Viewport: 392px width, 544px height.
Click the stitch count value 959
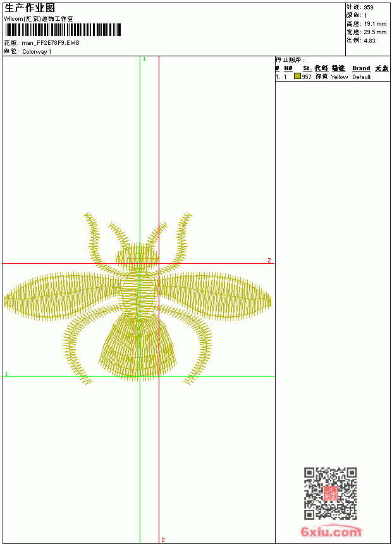click(x=369, y=7)
